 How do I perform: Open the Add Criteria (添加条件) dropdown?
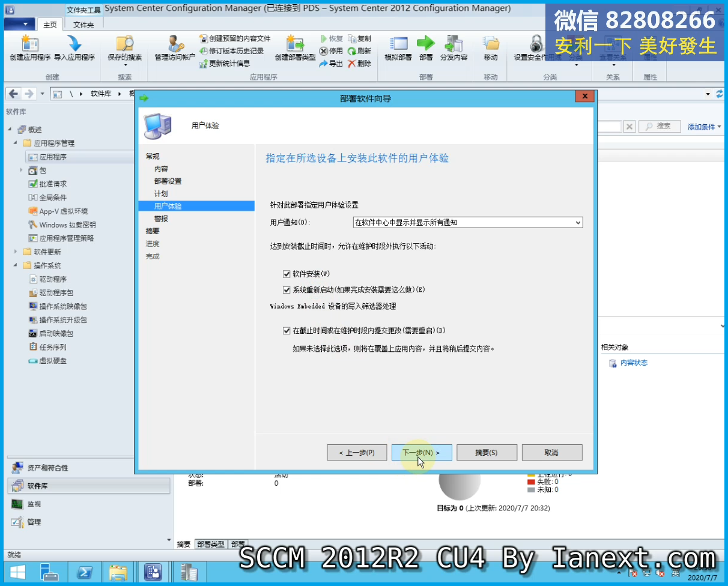point(704,127)
